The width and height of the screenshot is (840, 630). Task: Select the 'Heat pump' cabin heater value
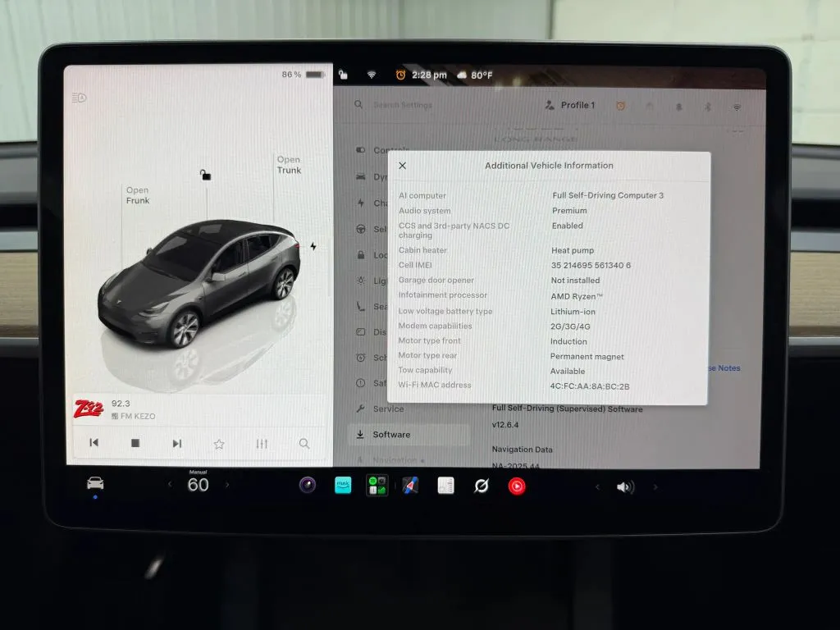(572, 250)
